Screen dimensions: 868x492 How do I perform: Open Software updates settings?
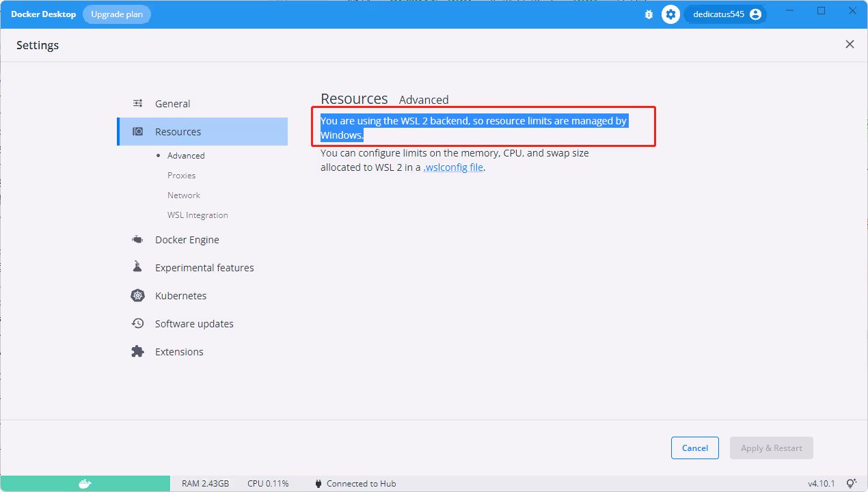point(202,324)
